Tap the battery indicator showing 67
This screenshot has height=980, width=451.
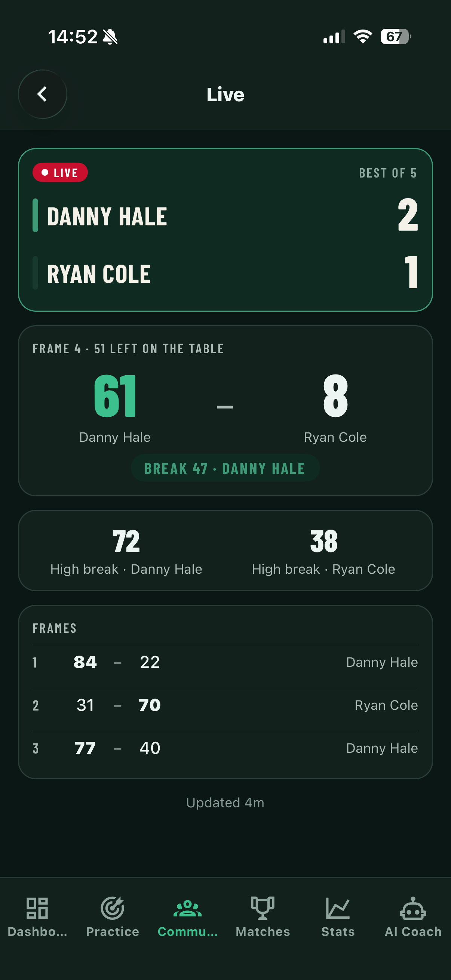[x=396, y=37]
